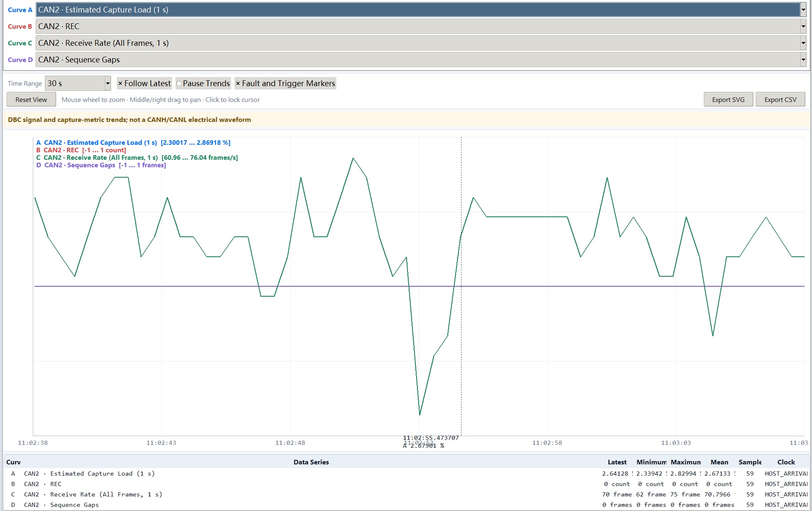Open the Curve A series dropdown

421,10
